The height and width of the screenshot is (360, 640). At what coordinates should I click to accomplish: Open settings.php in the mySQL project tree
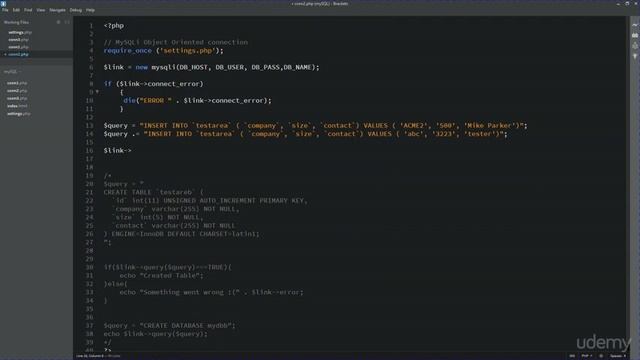click(x=19, y=114)
